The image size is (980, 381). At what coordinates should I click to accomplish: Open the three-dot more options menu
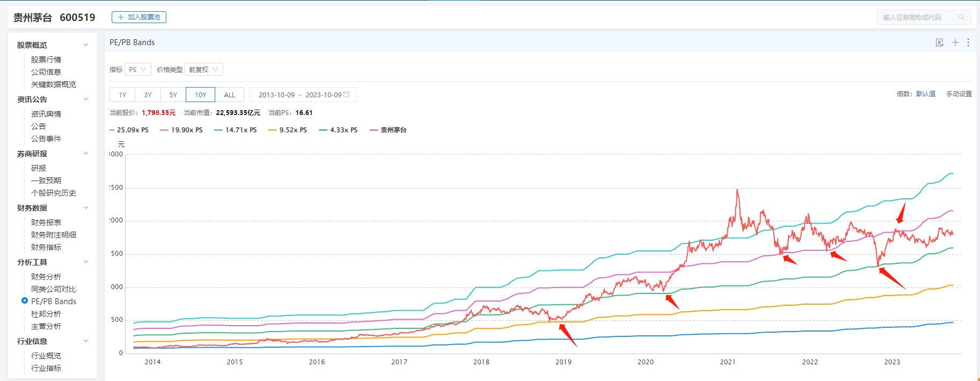[x=968, y=42]
